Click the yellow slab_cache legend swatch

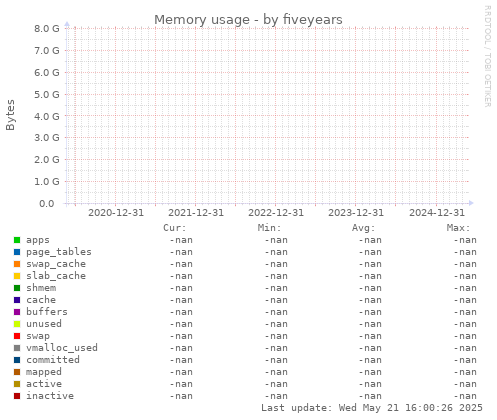pos(17,276)
